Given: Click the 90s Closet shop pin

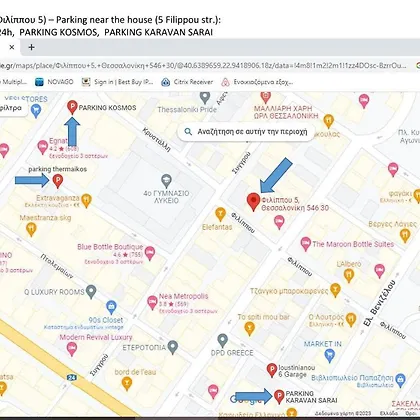Looking at the screenshot, I should click(111, 307).
